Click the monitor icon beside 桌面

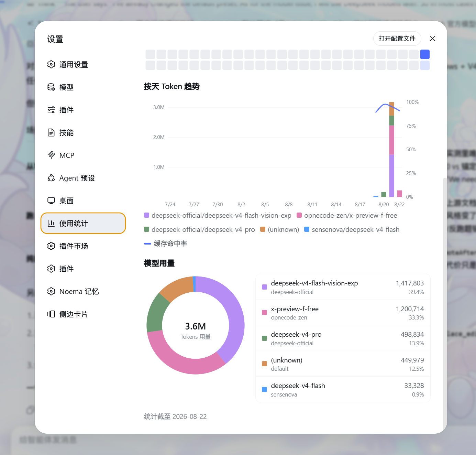coord(51,201)
